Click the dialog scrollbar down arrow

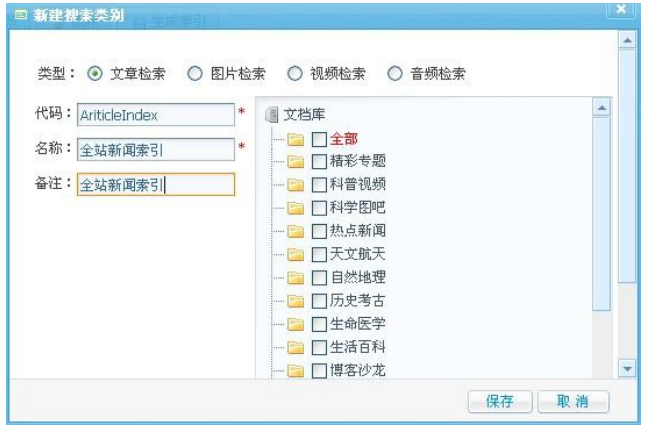click(627, 369)
